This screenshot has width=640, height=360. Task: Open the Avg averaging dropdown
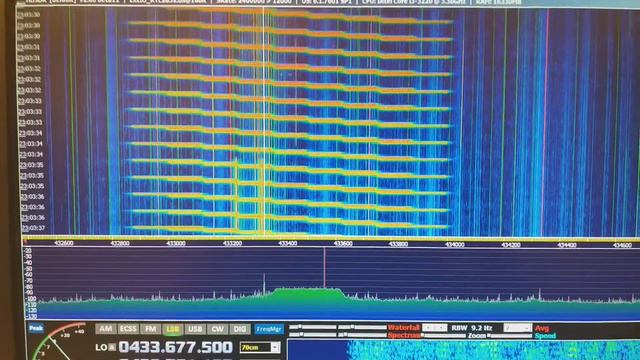518,328
